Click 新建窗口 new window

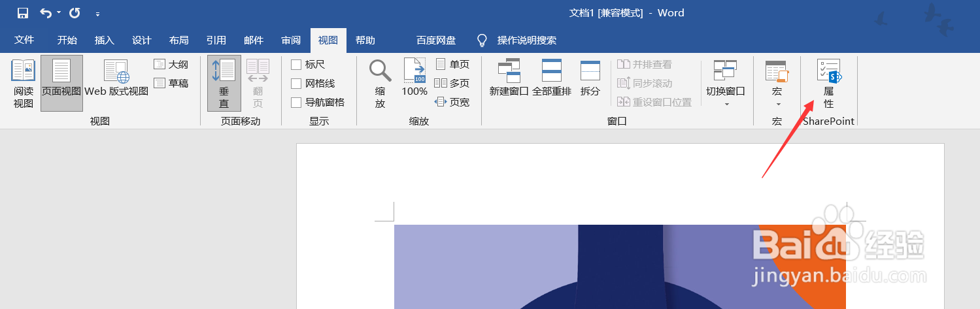tap(509, 78)
